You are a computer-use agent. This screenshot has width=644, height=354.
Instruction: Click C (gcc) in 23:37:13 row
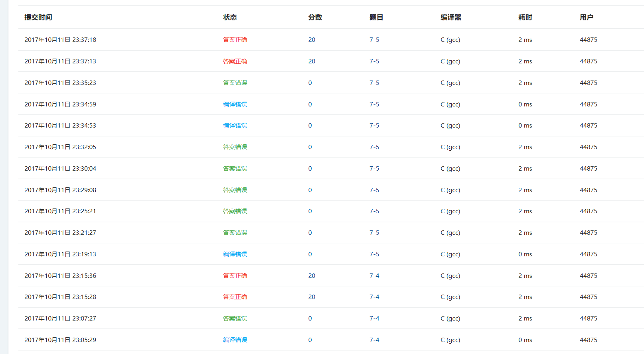pyautogui.click(x=450, y=61)
